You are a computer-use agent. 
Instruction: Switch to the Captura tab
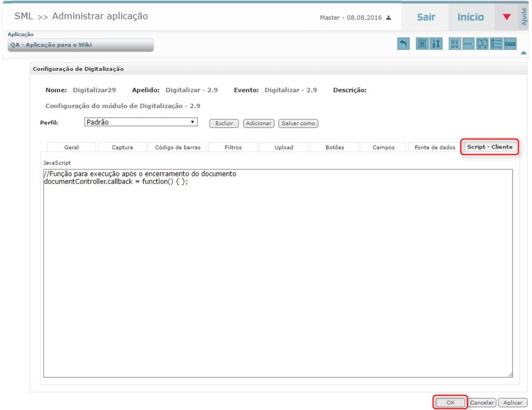122,148
